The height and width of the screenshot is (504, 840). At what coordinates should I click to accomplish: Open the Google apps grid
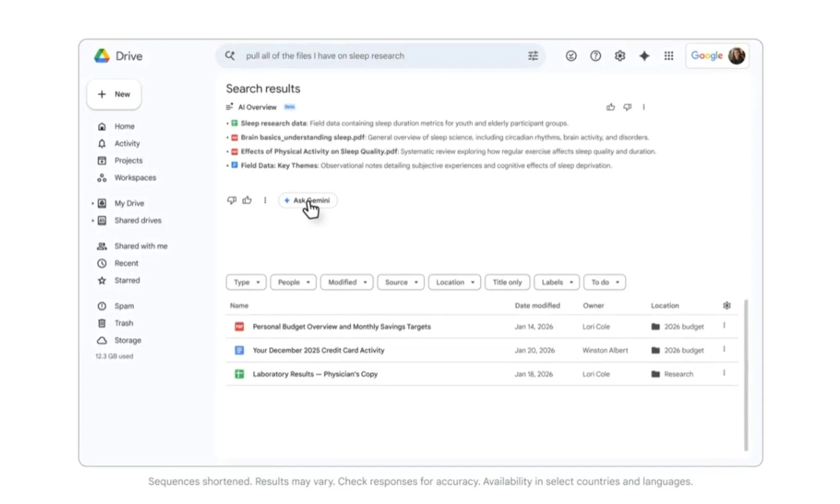click(669, 56)
